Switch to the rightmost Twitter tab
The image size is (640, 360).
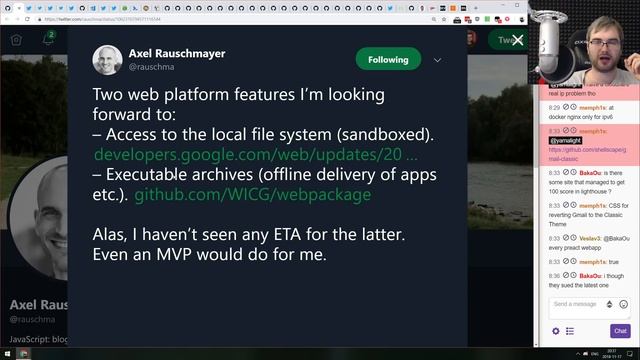391,8
